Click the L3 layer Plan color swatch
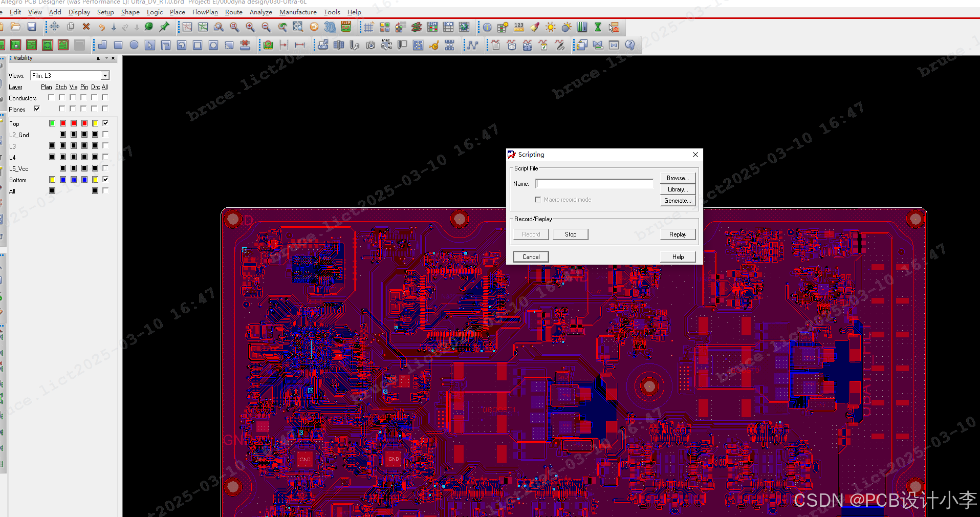Screen dimensions: 980x517 (52, 145)
